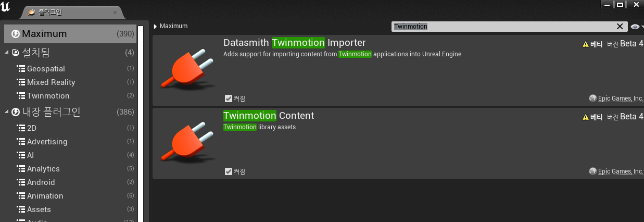The width and height of the screenshot is (644, 222).
Task: Click the Android category list icon
Action: (x=21, y=182)
